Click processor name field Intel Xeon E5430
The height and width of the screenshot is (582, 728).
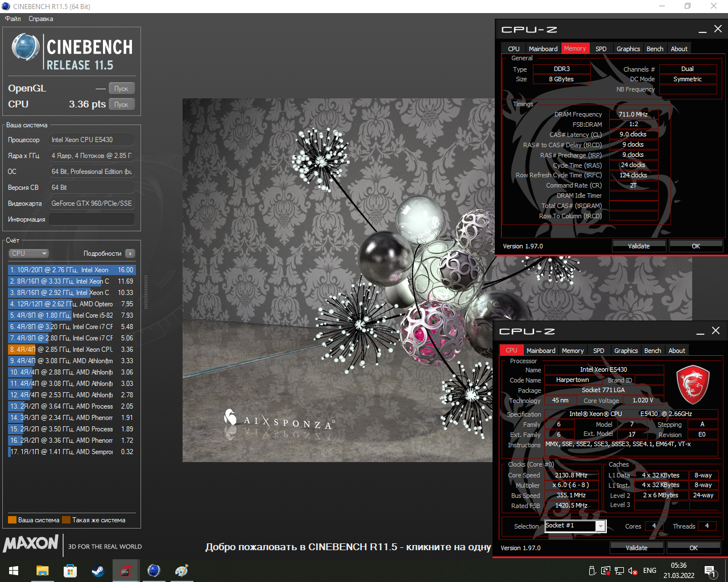603,369
